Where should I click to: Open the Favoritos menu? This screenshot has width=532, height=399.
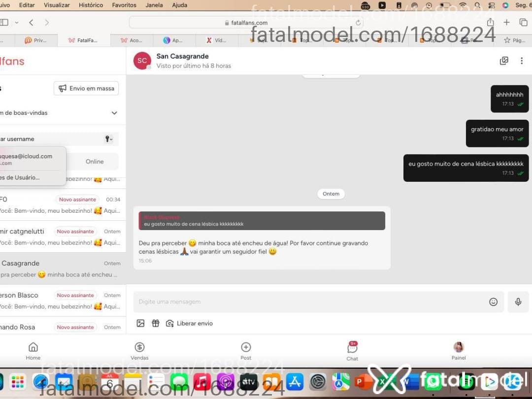coord(124,5)
